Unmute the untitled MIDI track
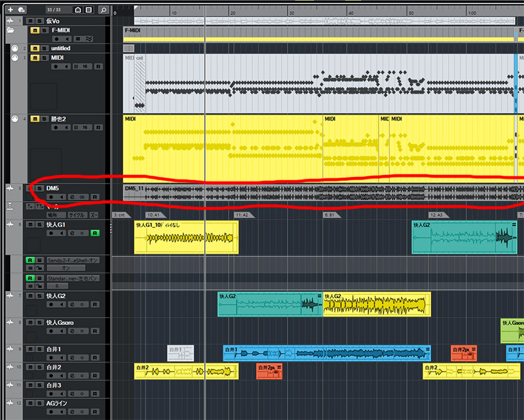Image resolution: width=524 pixels, height=420 pixels. [x=35, y=48]
